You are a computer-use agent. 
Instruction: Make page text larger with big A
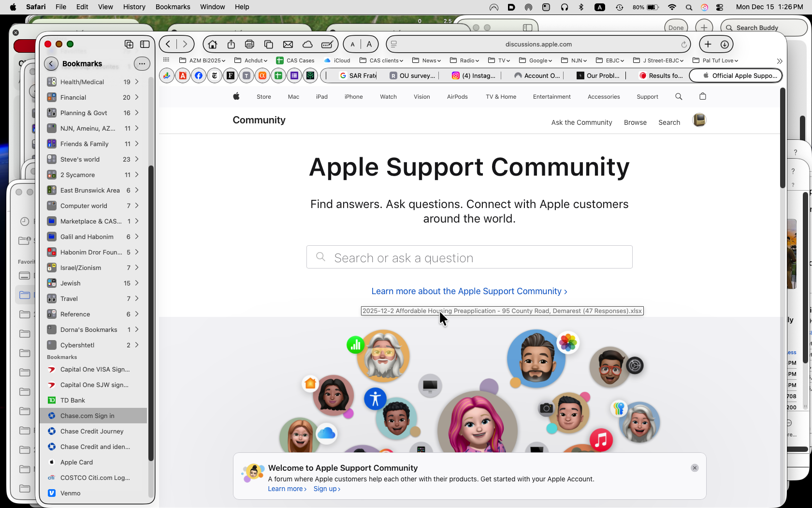tap(369, 45)
